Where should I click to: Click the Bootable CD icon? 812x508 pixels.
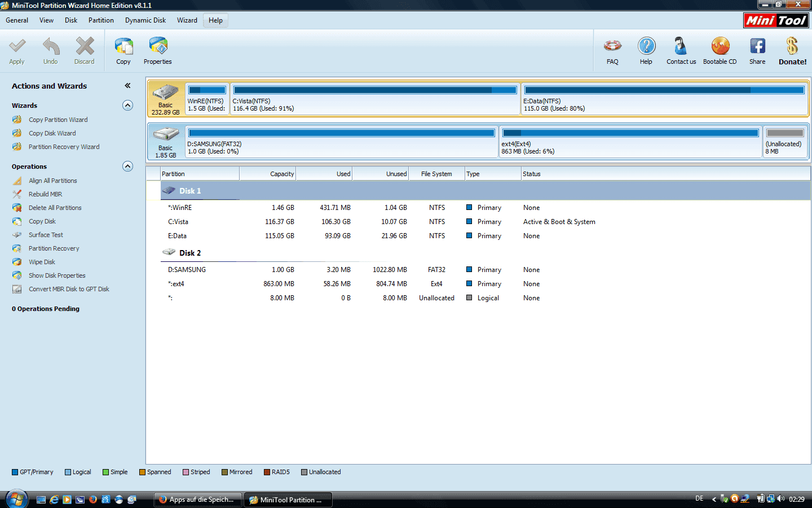[x=720, y=46]
